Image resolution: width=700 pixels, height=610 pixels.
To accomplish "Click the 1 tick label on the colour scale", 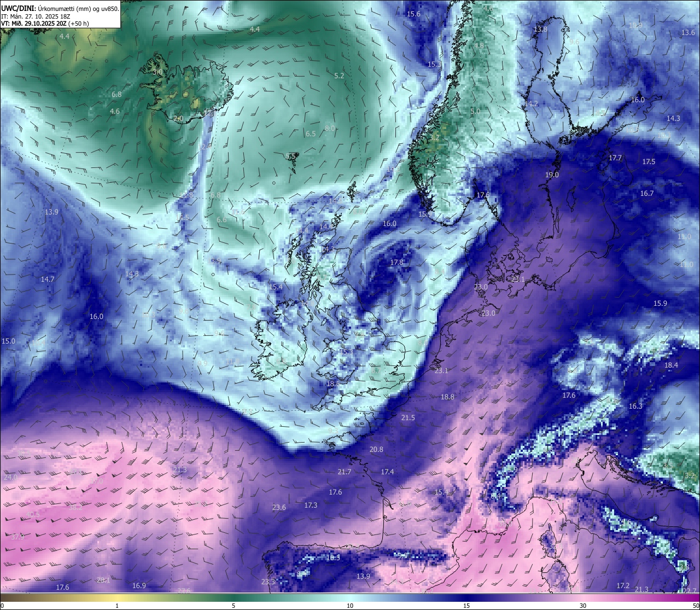I will (117, 606).
